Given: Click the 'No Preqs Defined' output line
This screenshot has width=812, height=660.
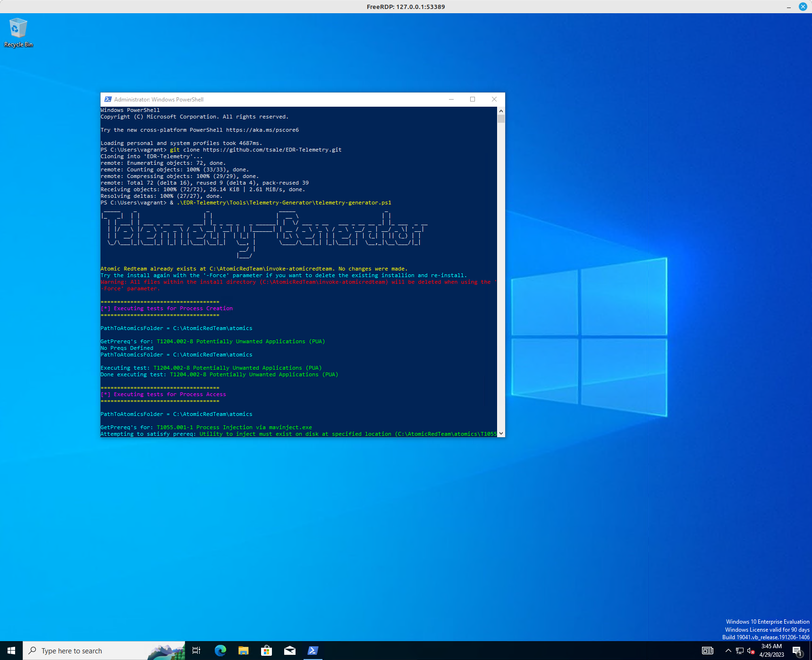Looking at the screenshot, I should (x=127, y=348).
